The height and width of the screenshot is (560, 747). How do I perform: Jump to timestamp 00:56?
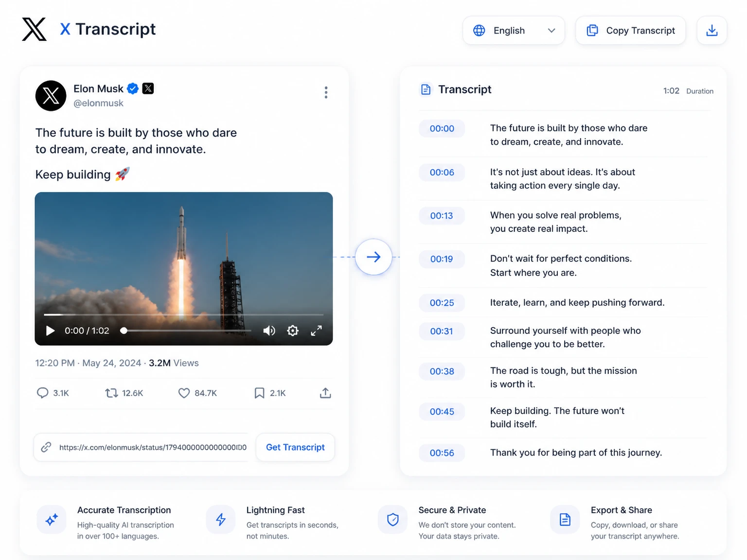click(442, 453)
